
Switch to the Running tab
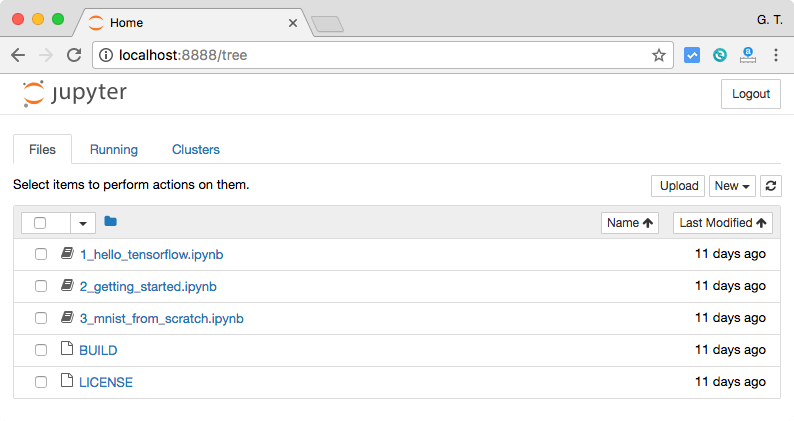(x=114, y=149)
